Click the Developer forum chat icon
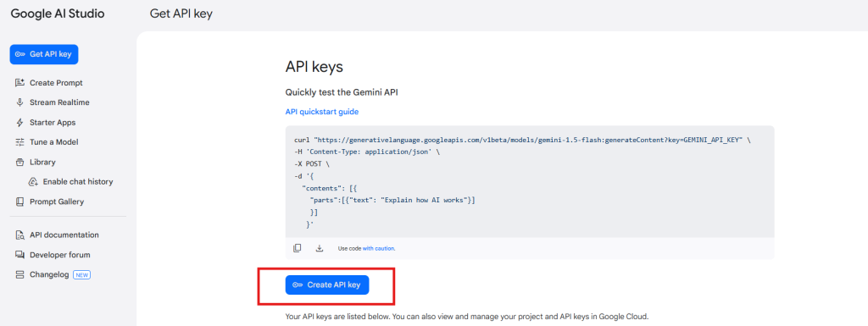Image resolution: width=868 pixels, height=326 pixels. [20, 255]
